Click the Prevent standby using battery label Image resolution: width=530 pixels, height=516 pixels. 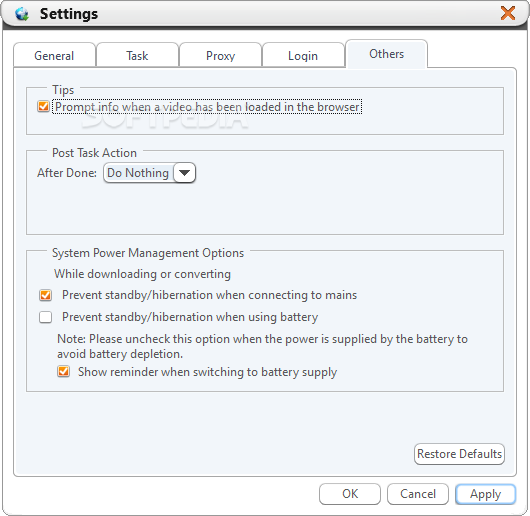[190, 317]
